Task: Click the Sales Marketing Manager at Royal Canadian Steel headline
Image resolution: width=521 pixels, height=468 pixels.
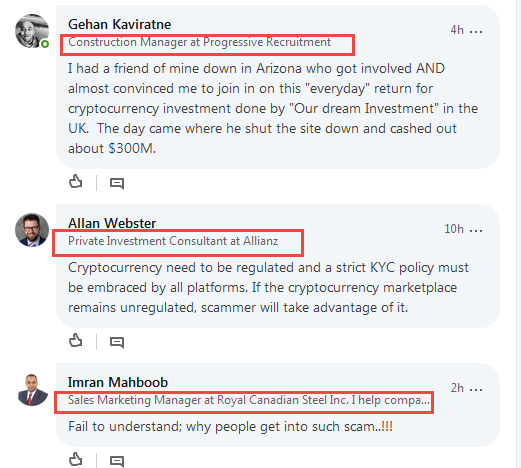Action: coord(249,400)
